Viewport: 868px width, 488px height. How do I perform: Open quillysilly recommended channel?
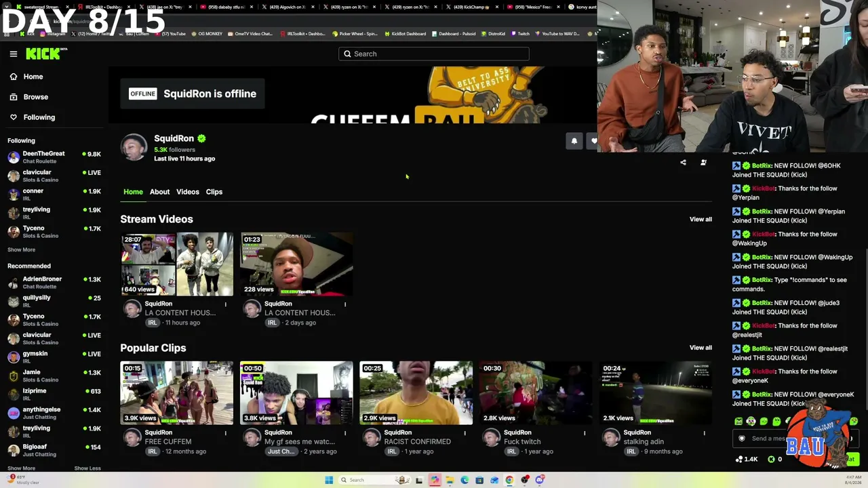coord(54,301)
